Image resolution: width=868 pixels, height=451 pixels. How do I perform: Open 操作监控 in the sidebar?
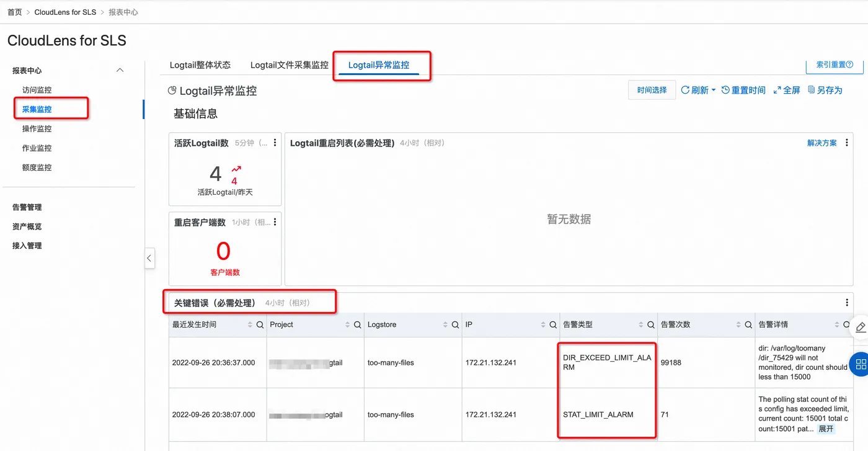[x=37, y=129]
